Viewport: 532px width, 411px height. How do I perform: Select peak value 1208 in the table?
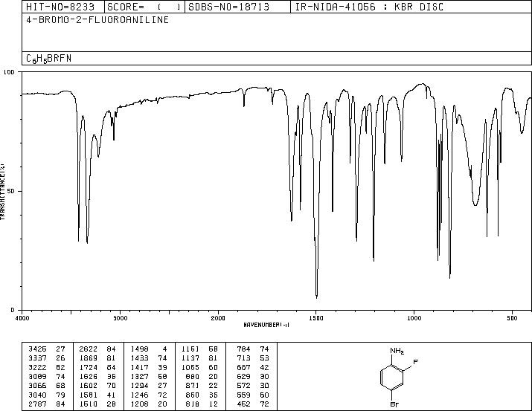tap(139, 404)
